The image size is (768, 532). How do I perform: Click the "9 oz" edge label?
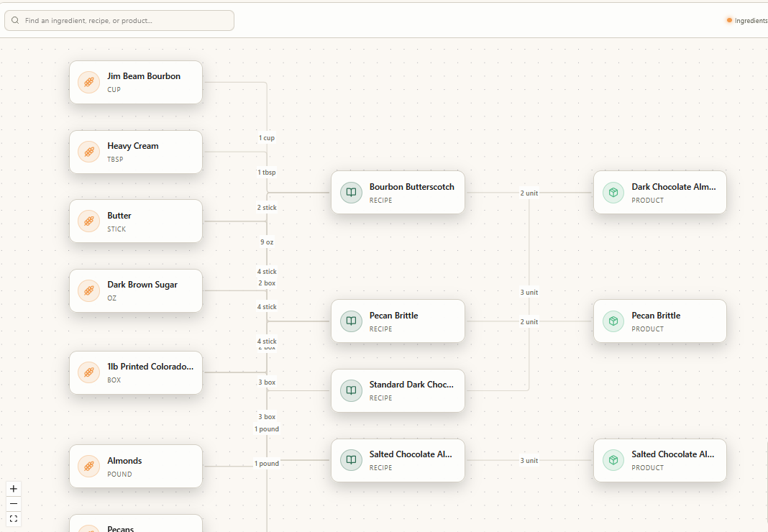267,242
